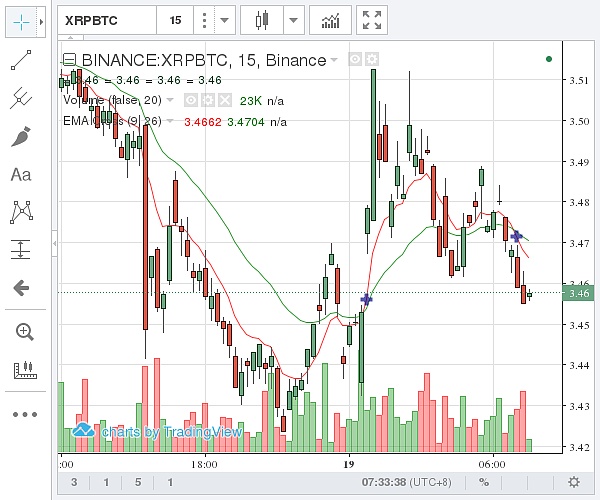Select the 5 date range button
Viewport: 600px width, 500px height.
138,482
